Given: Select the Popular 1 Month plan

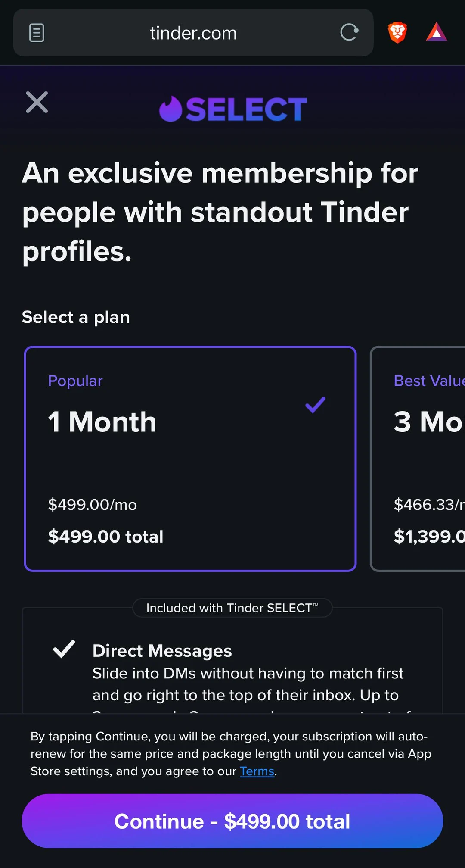Looking at the screenshot, I should tap(189, 457).
